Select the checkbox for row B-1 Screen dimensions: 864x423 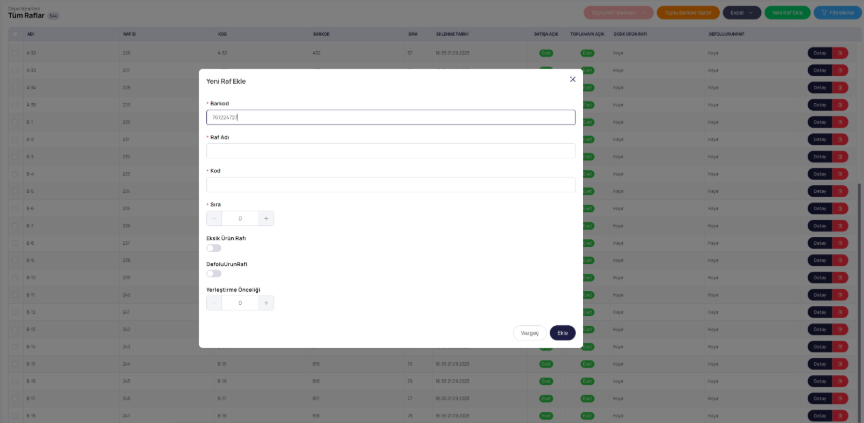tap(15, 122)
